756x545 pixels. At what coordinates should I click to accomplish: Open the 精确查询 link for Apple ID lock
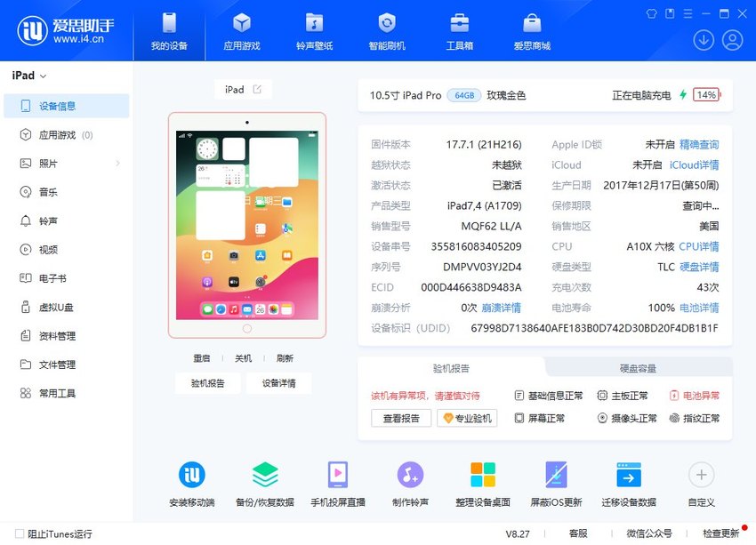(x=699, y=145)
